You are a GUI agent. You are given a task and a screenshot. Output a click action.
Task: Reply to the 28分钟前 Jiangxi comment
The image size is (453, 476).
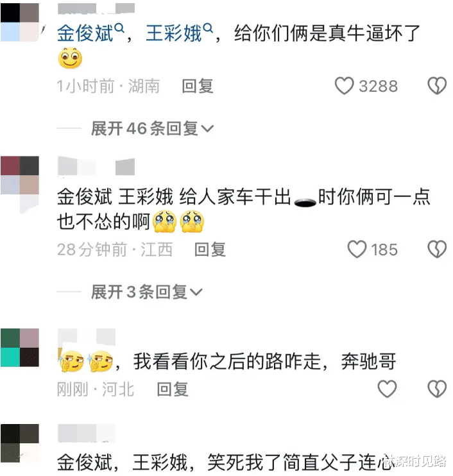pyautogui.click(x=210, y=250)
